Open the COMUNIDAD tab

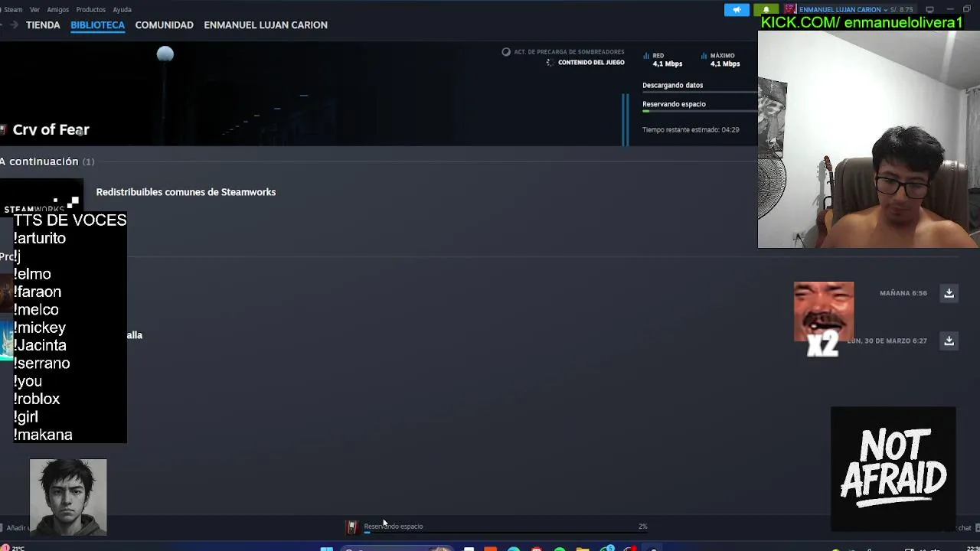click(x=164, y=24)
